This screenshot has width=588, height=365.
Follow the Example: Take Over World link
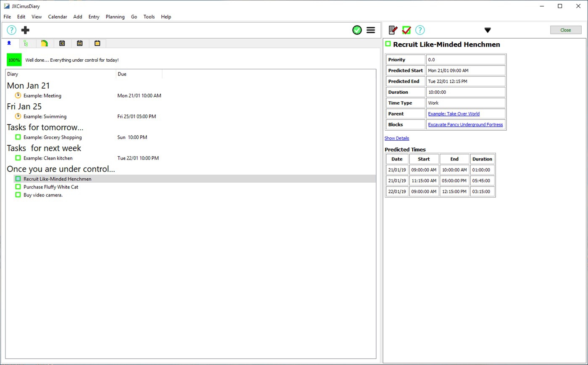pyautogui.click(x=454, y=114)
